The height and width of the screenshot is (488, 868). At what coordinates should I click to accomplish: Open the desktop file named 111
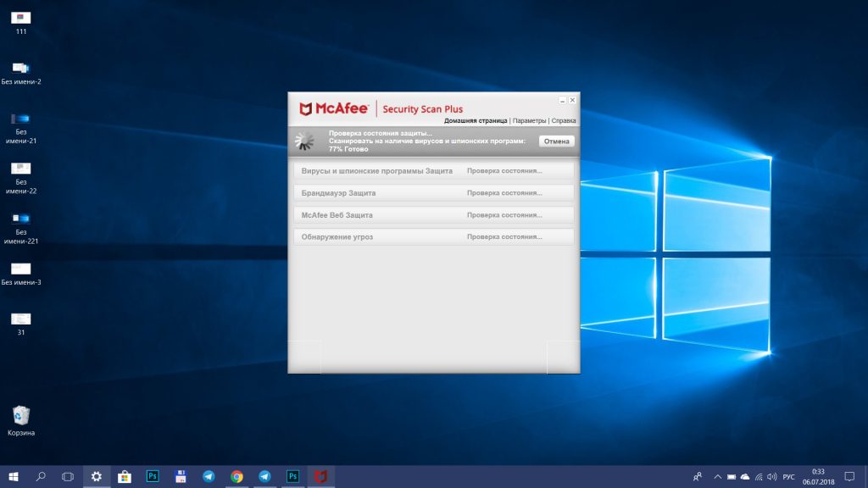[20, 17]
